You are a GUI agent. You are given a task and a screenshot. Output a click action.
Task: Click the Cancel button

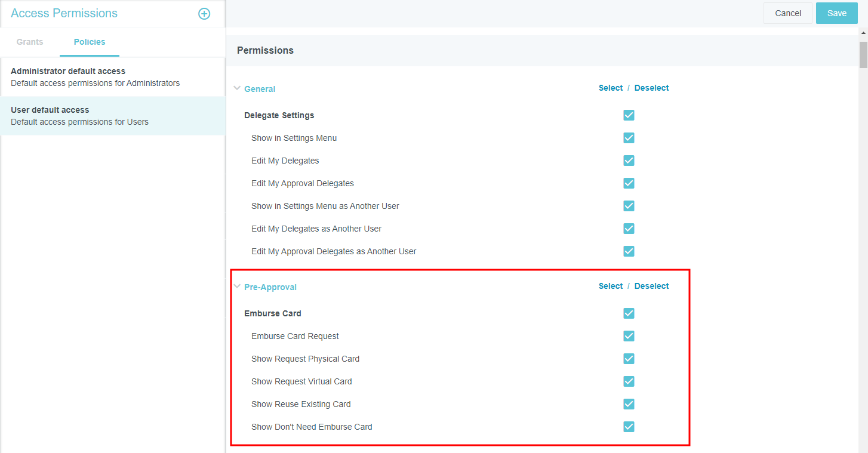787,13
